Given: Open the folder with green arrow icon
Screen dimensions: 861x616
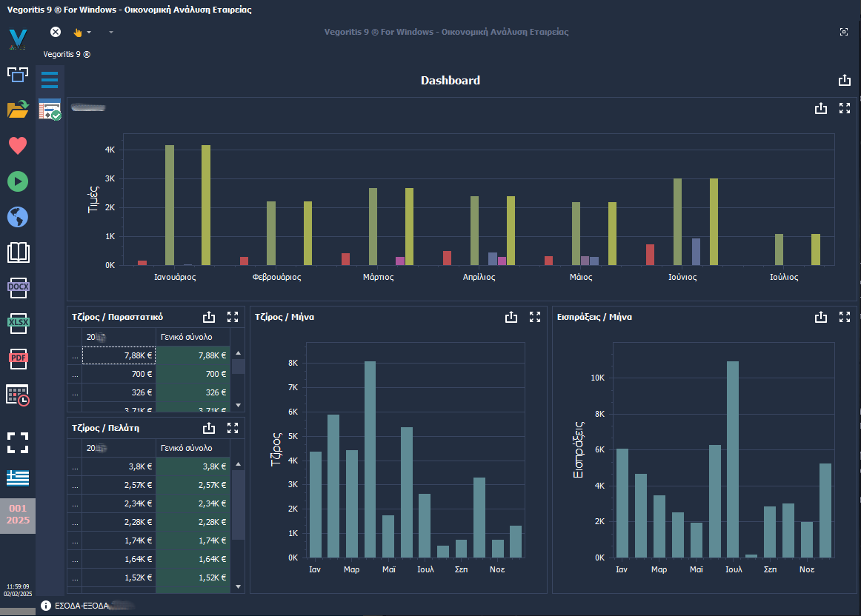Looking at the screenshot, I should tap(18, 110).
